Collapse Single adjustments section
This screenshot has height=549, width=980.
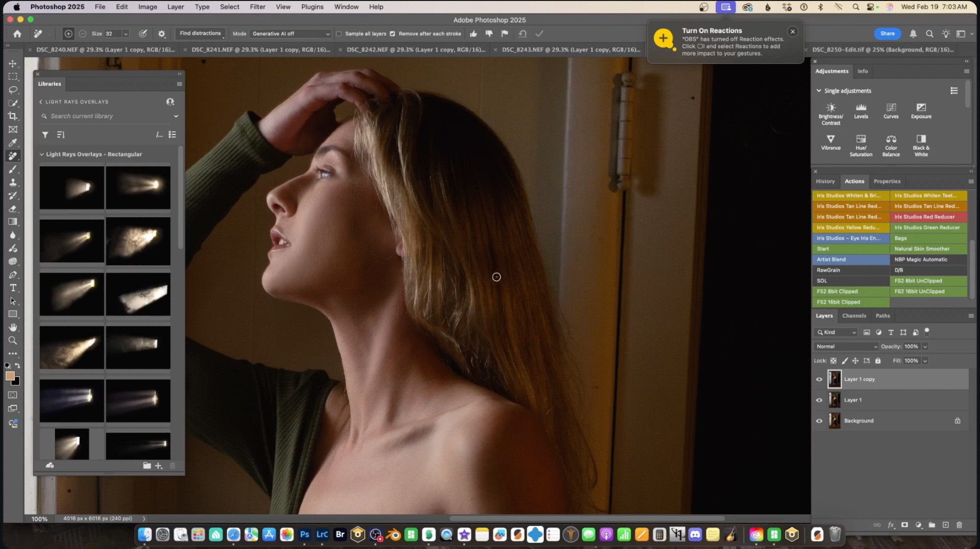818,91
